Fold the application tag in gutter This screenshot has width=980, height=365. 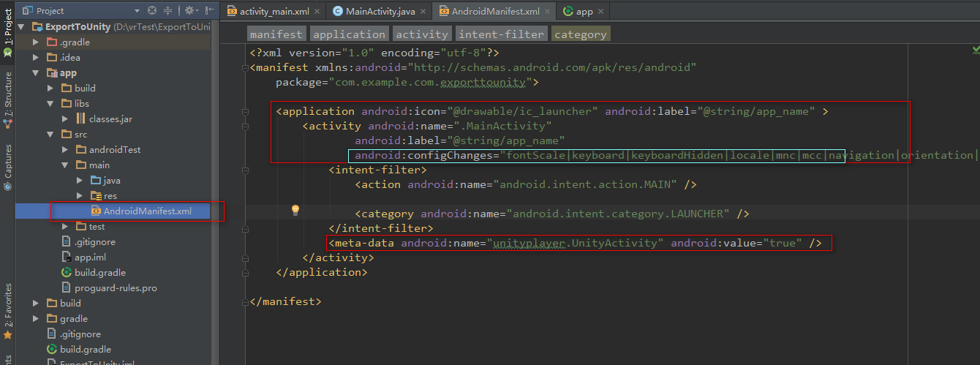click(245, 112)
